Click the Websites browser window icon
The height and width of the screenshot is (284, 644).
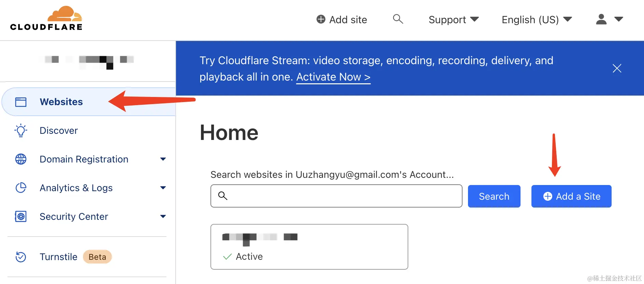(21, 102)
